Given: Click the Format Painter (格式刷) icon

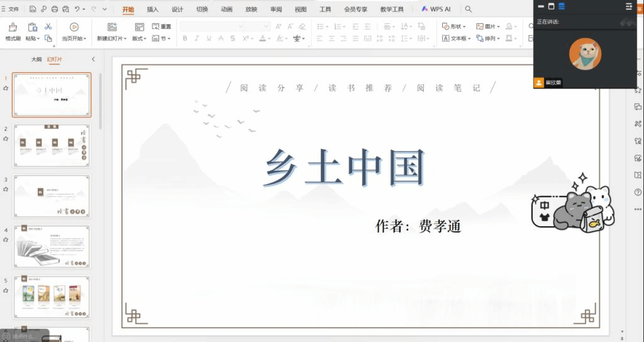Looking at the screenshot, I should click(13, 27).
